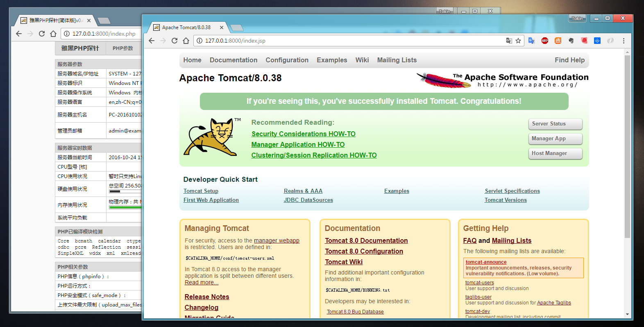Open Security Considerations HOW-TO link

tap(303, 134)
